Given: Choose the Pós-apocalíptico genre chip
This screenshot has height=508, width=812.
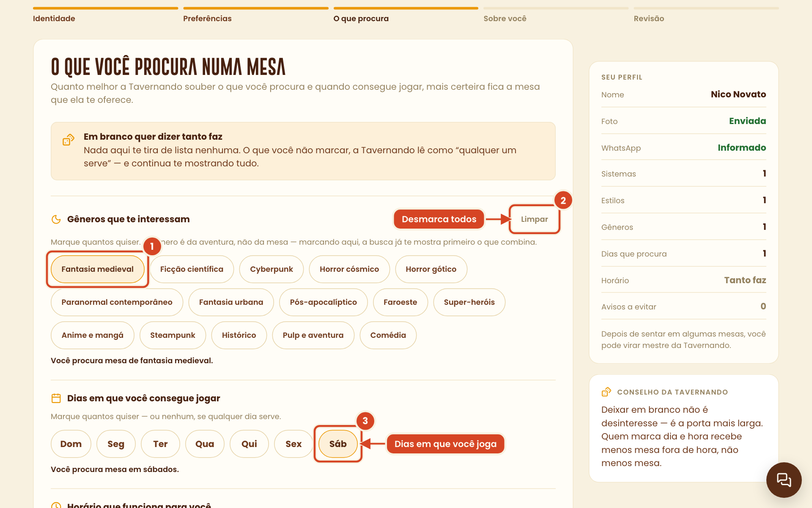Looking at the screenshot, I should tap(323, 302).
